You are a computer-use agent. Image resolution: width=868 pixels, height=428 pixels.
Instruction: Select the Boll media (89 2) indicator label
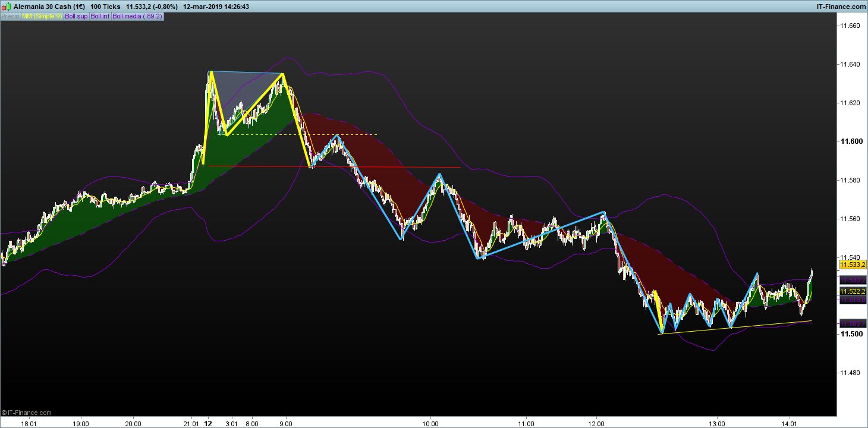click(137, 16)
